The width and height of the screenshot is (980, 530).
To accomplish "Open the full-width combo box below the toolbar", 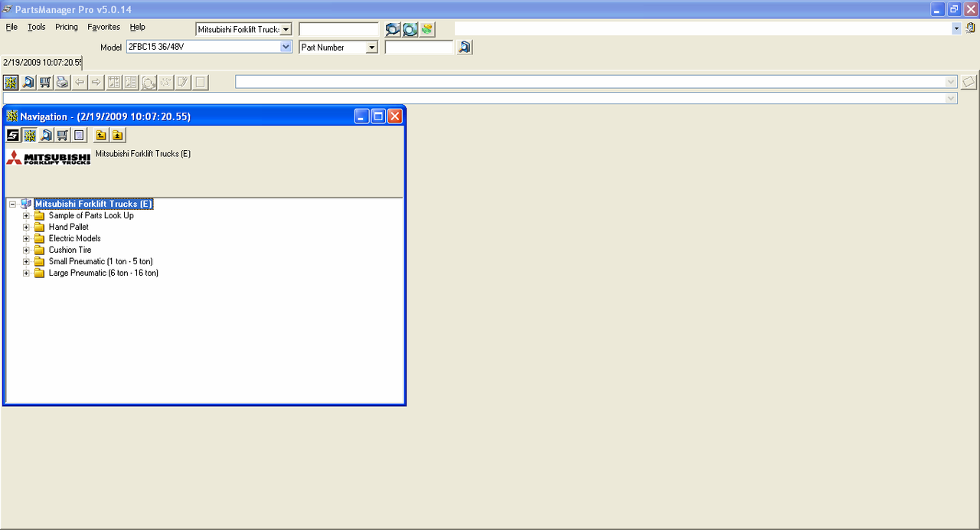I will 951,98.
